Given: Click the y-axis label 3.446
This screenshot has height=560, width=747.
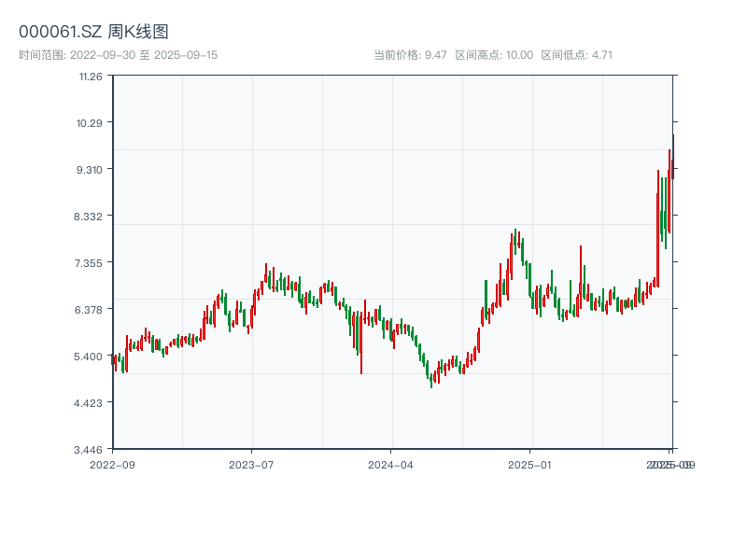Looking at the screenshot, I should coord(88,450).
